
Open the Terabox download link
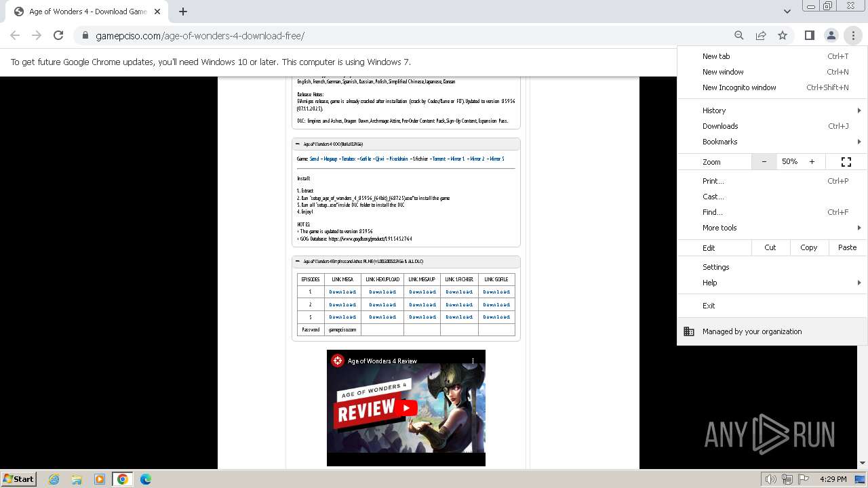[x=348, y=159]
